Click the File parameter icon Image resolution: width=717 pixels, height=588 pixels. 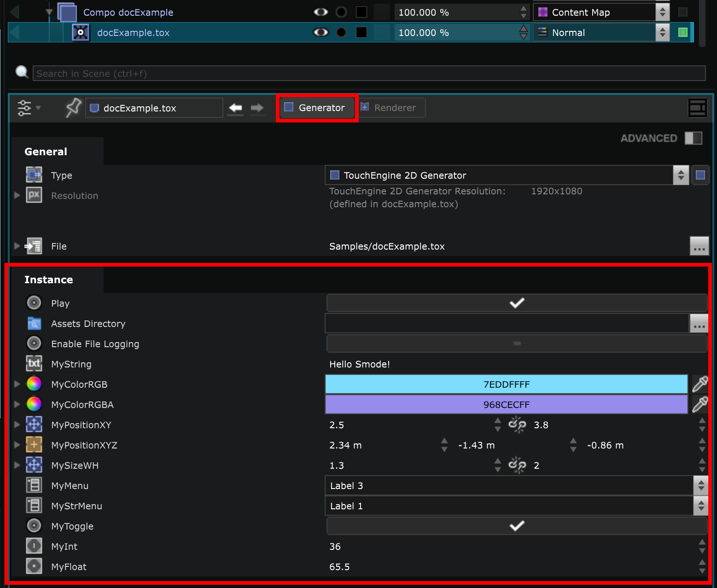[x=34, y=246]
